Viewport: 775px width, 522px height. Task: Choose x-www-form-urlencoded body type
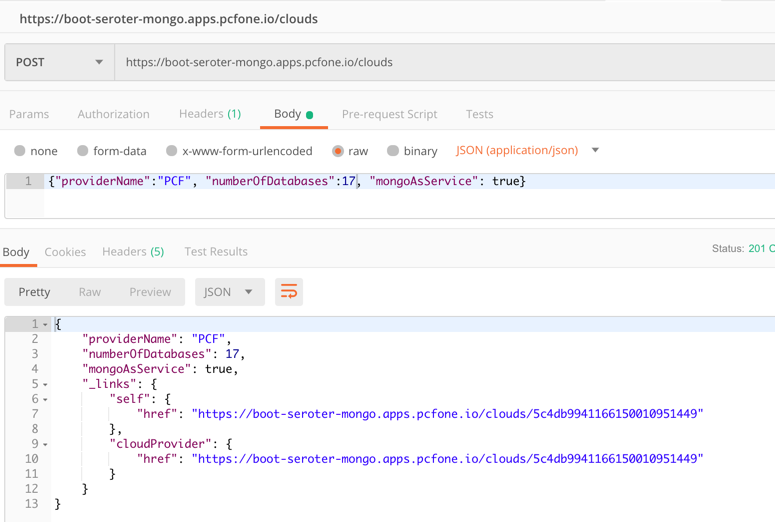(x=172, y=151)
